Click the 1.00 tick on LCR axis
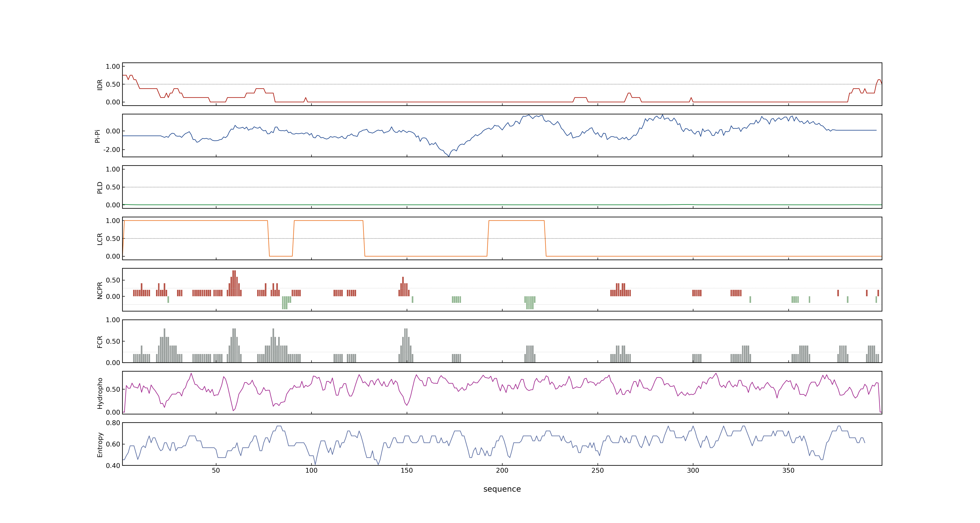This screenshot has width=980, height=523. 113,221
